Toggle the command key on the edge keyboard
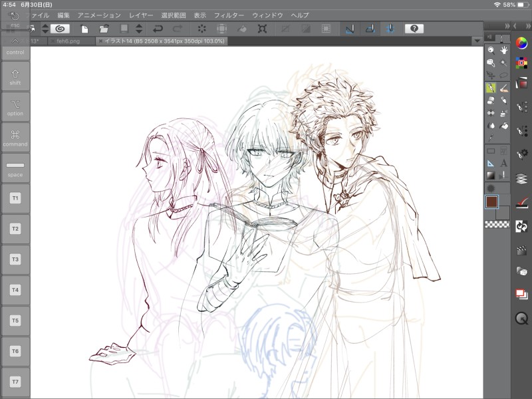 pyautogui.click(x=15, y=138)
